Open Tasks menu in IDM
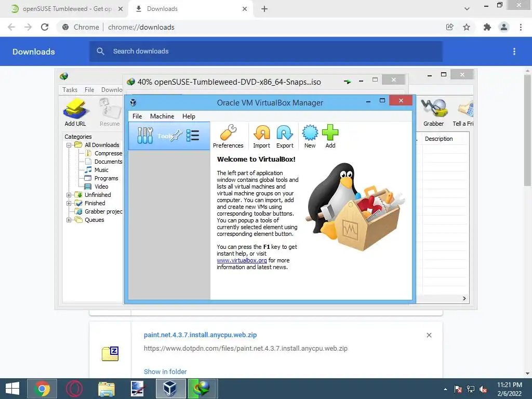 pyautogui.click(x=70, y=89)
